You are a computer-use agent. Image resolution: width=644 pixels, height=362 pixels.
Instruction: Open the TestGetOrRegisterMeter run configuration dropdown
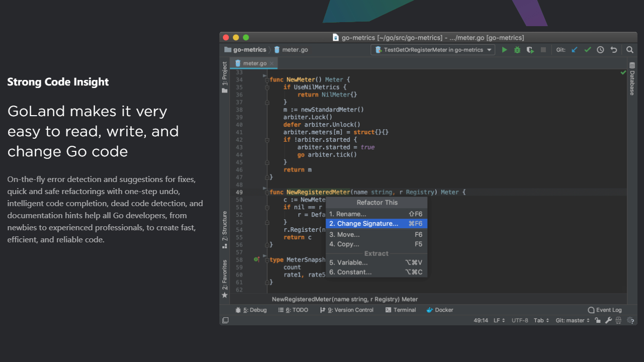click(433, 50)
